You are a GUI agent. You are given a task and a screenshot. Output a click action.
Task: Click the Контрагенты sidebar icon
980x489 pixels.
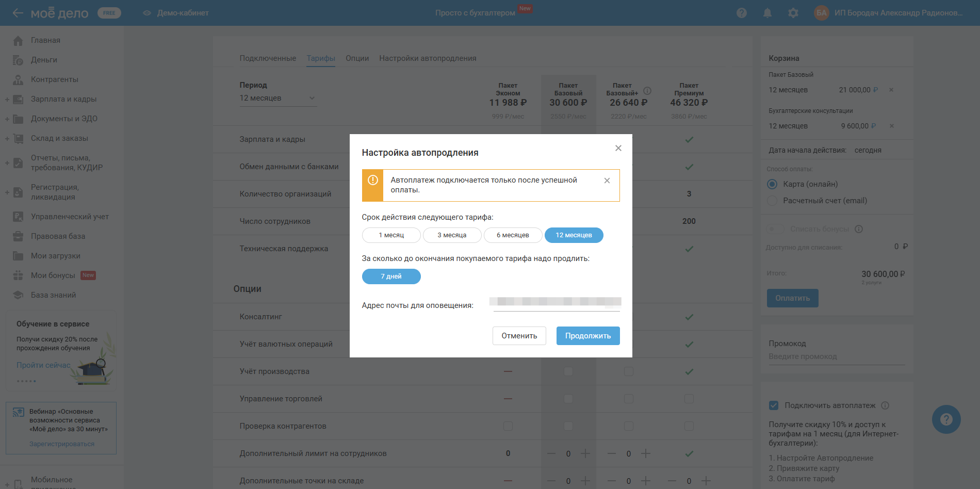pyautogui.click(x=18, y=79)
